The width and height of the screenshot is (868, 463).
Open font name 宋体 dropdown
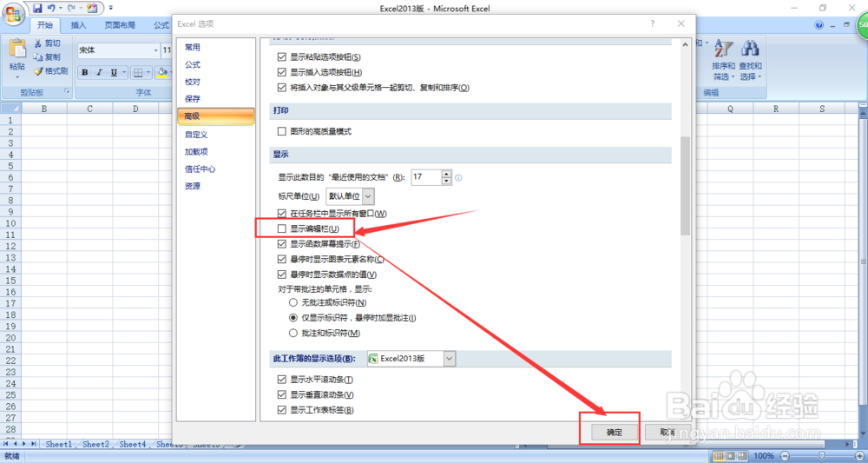pyautogui.click(x=155, y=50)
